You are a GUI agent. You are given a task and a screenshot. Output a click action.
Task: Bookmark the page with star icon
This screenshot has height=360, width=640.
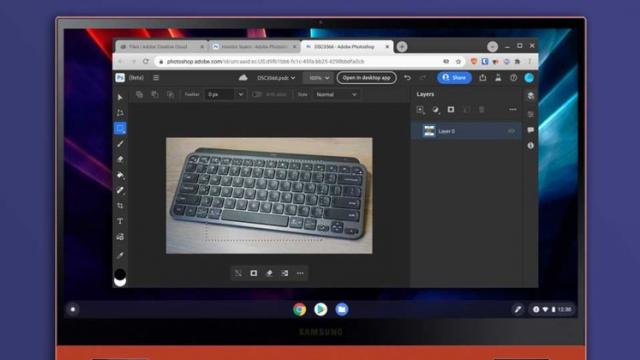tap(458, 61)
